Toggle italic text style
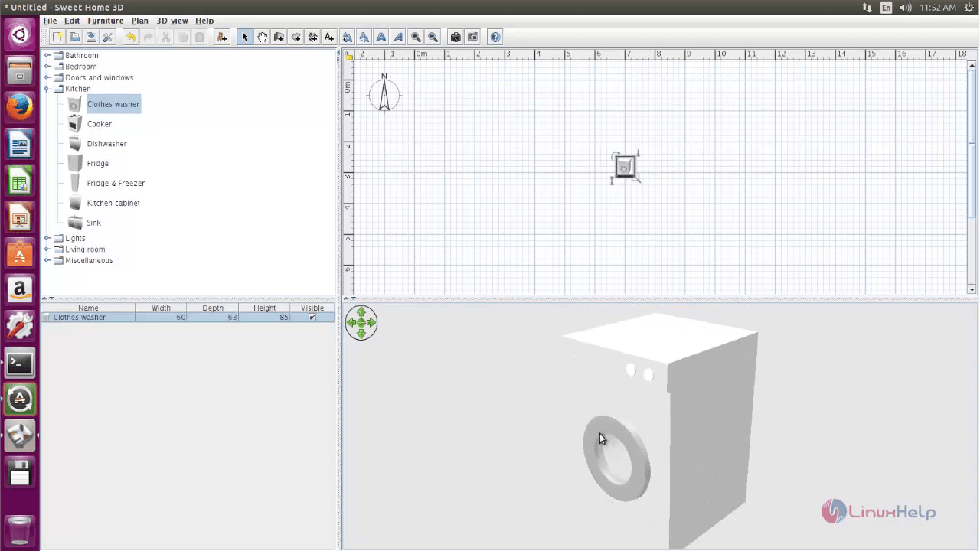Screen dimensions: 980x551 (398, 37)
